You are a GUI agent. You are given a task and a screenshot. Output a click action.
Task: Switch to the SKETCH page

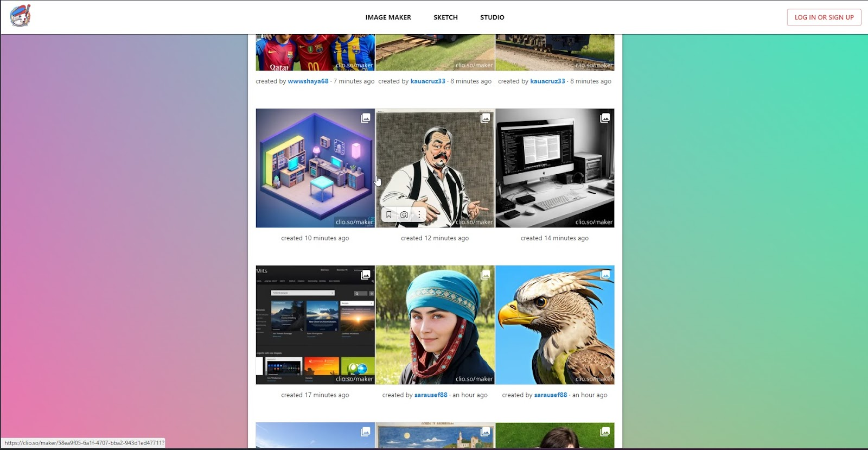(445, 17)
